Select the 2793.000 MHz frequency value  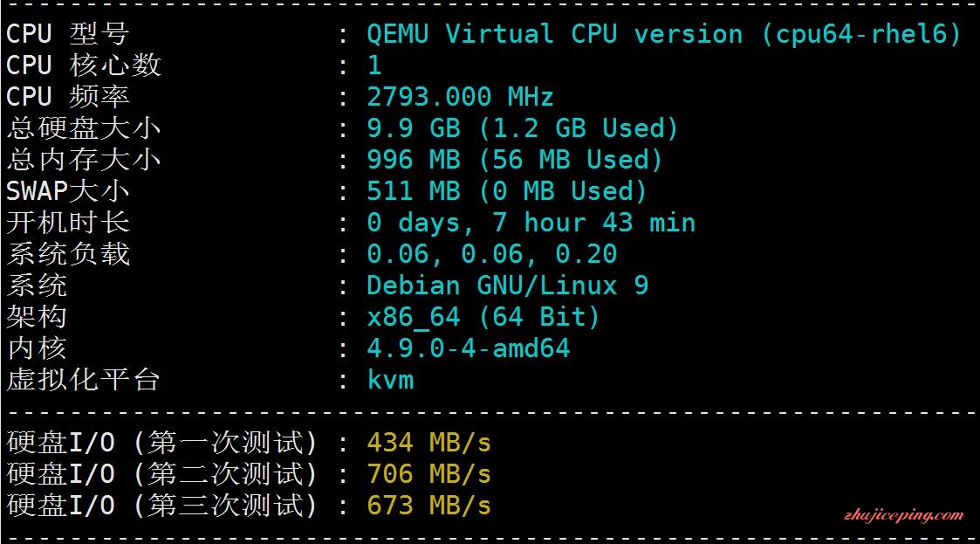tap(460, 97)
